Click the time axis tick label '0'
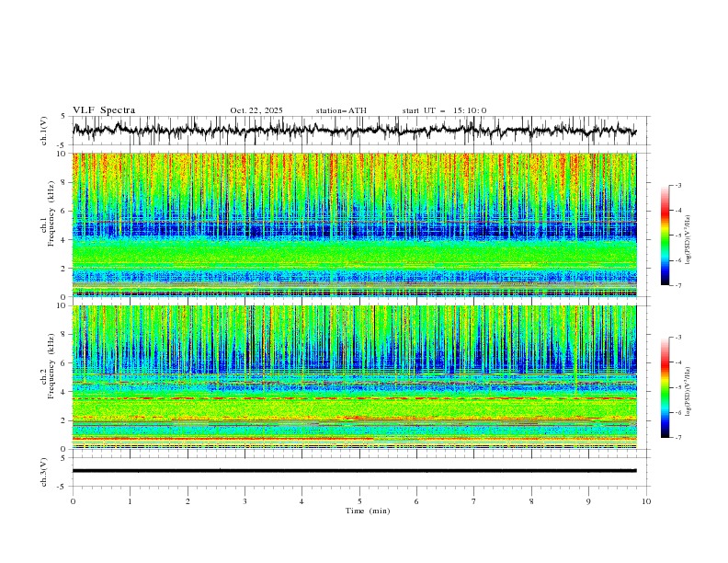Image resolution: width=728 pixels, height=563 pixels. [73, 501]
